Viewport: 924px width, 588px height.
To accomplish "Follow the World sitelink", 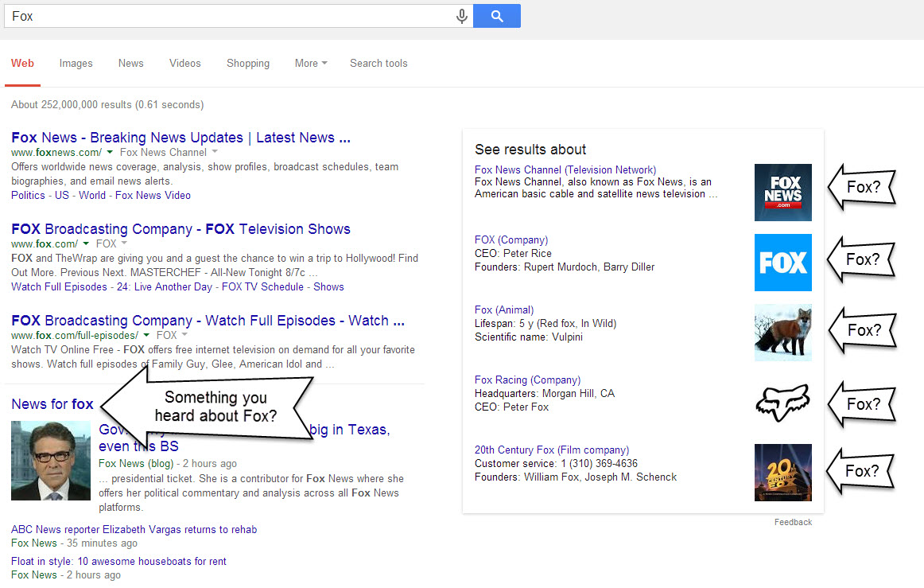I will click(x=92, y=195).
